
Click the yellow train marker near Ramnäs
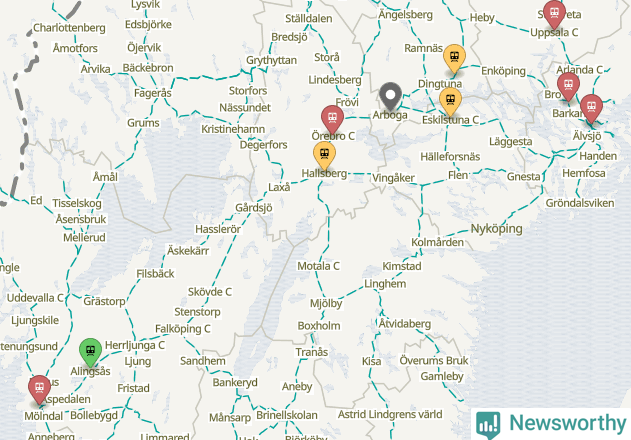[x=454, y=58]
